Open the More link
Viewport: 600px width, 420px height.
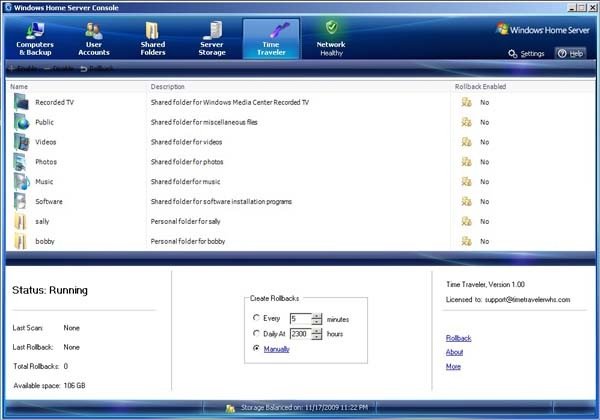click(x=453, y=366)
